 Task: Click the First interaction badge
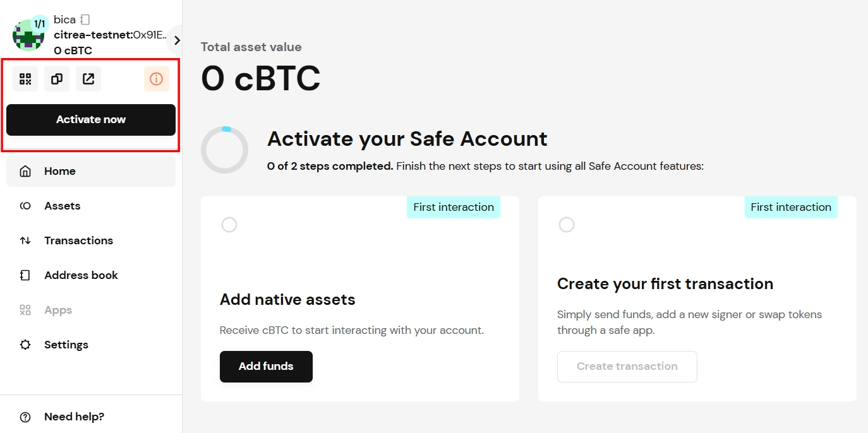453,207
